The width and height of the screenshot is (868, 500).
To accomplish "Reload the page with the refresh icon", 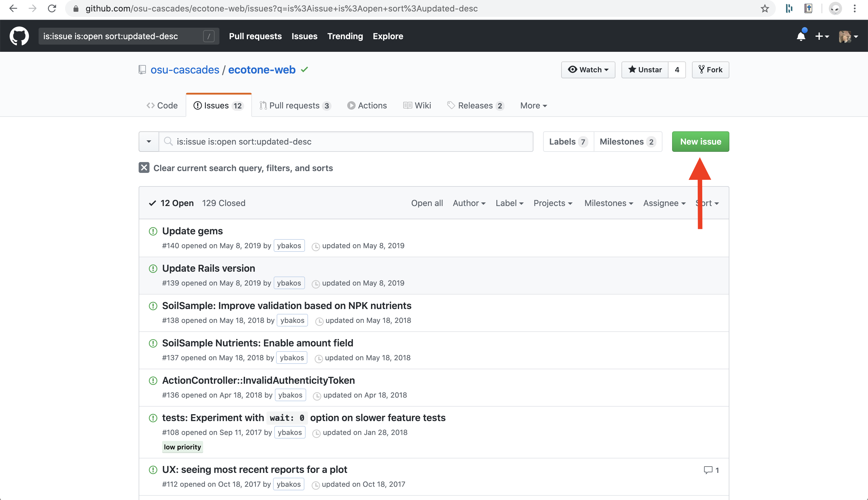I will 52,9.
